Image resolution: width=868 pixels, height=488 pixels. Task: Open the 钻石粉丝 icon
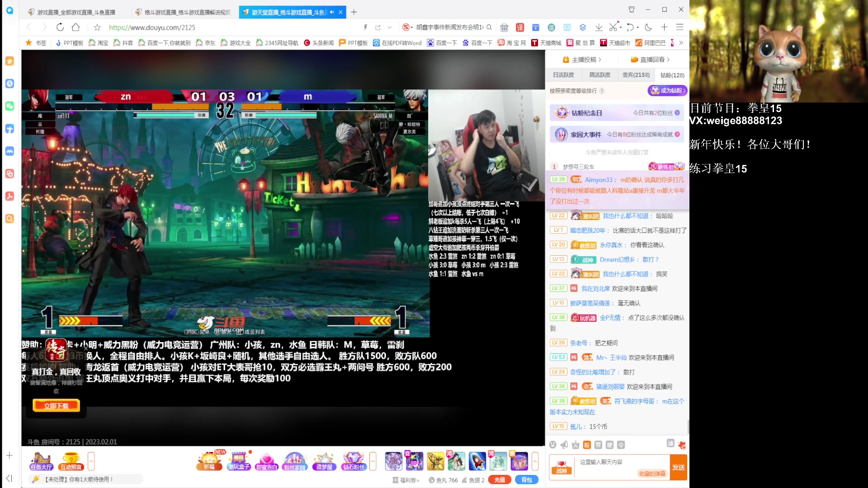tap(354, 461)
